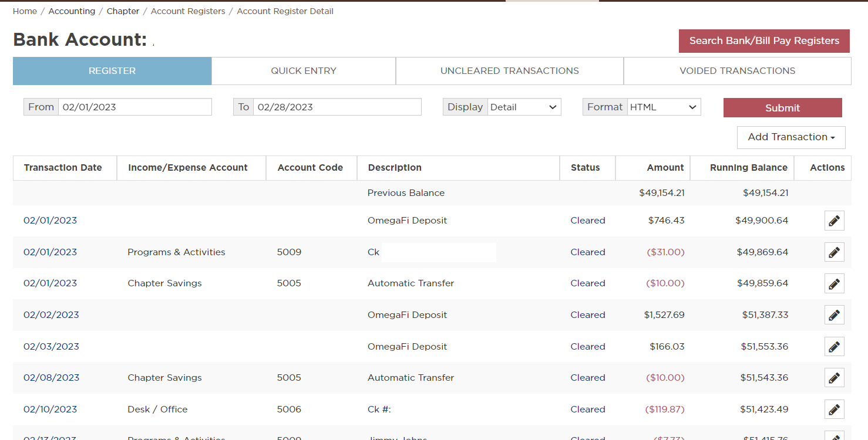This screenshot has height=440, width=868.
Task: Open the 02/08/2023 transaction date link
Action: pos(51,378)
